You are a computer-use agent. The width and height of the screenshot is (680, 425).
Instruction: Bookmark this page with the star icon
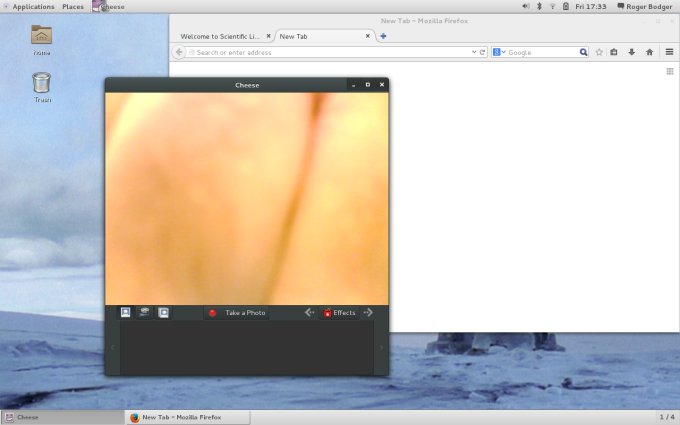(x=599, y=52)
